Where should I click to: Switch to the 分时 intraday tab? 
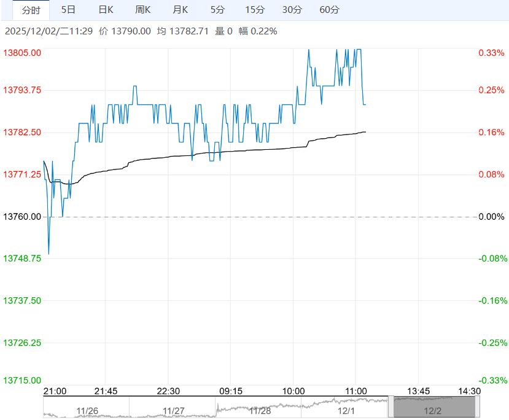pos(31,10)
